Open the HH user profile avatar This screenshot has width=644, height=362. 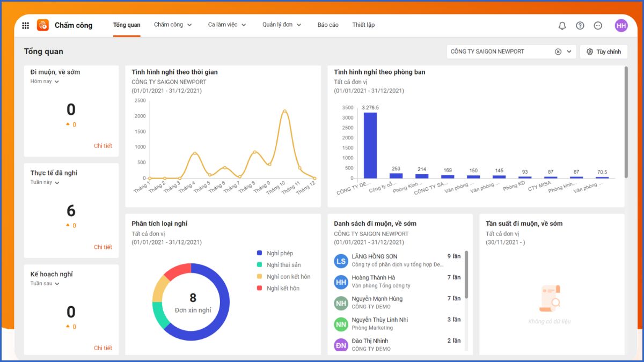pos(621,25)
